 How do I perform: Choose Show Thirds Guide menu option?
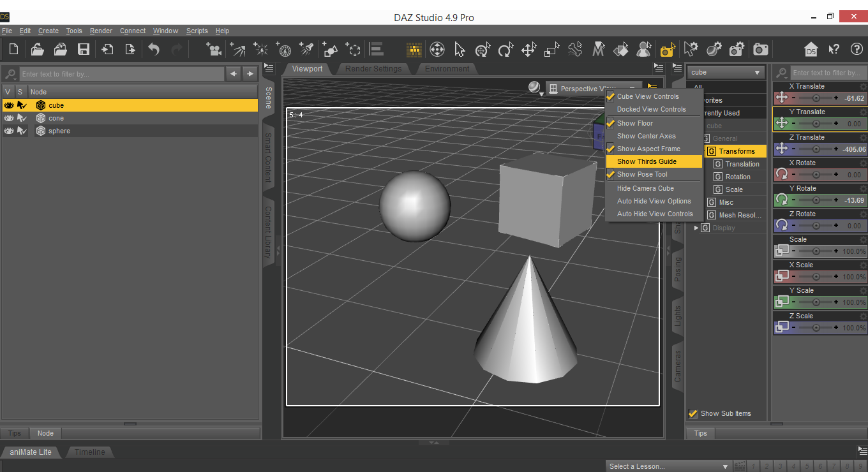[x=647, y=161]
